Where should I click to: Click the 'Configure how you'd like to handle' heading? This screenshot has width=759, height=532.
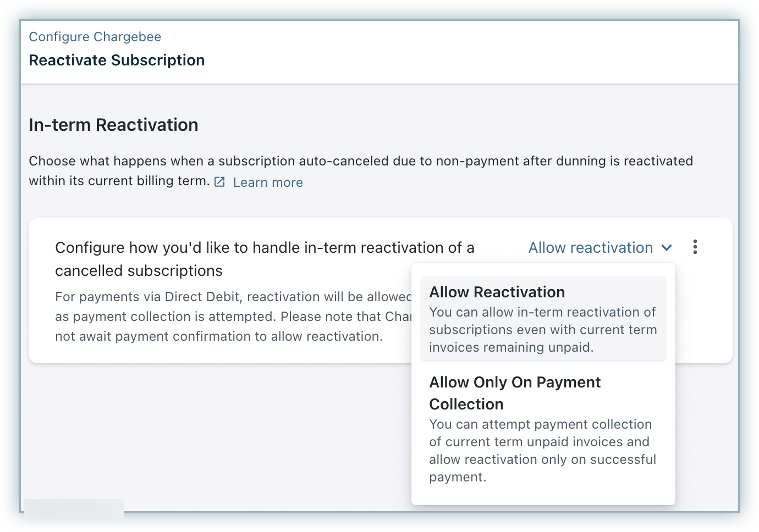click(265, 248)
